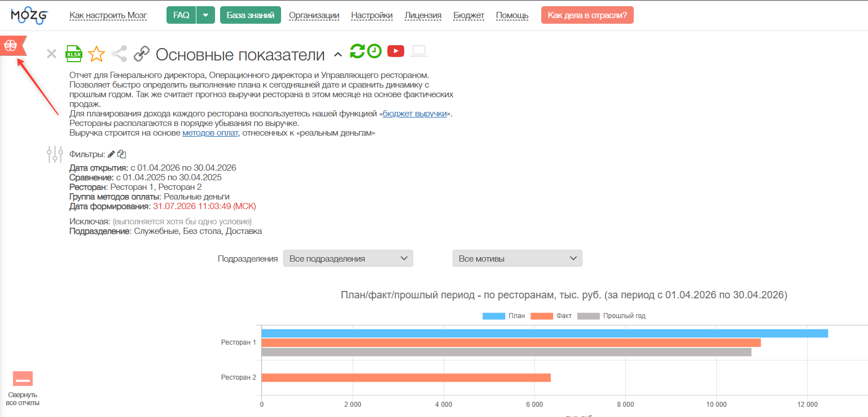The height and width of the screenshot is (417, 868).
Task: Click the share icon
Action: [x=119, y=54]
